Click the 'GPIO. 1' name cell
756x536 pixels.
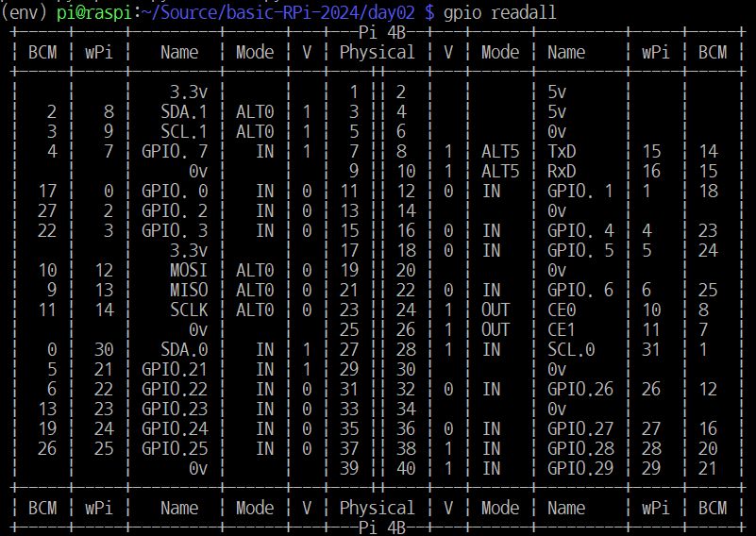pos(580,191)
